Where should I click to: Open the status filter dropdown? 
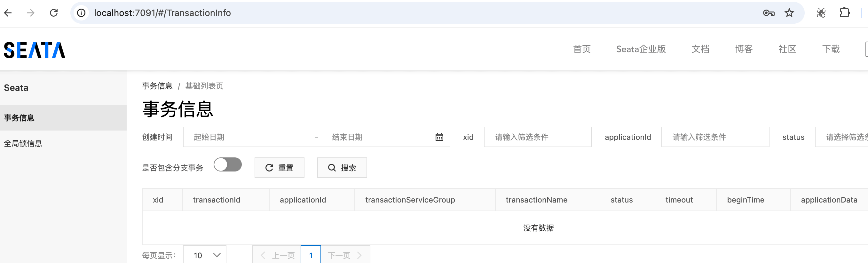click(842, 137)
